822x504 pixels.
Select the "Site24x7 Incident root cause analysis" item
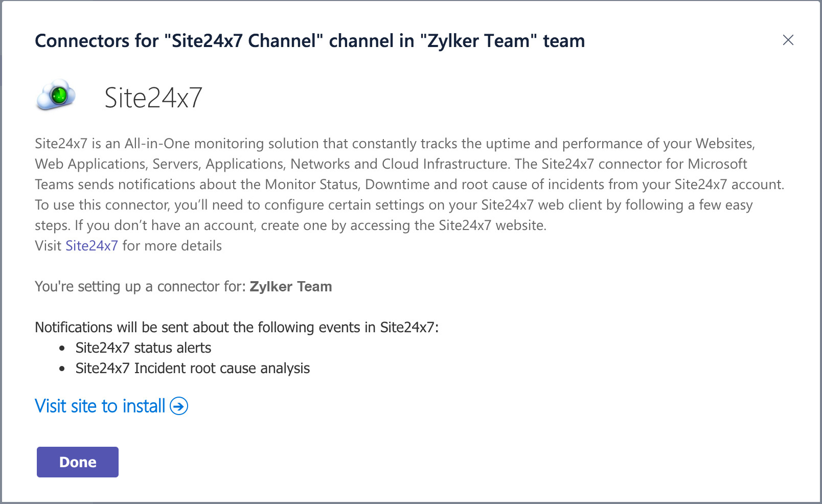pos(192,369)
